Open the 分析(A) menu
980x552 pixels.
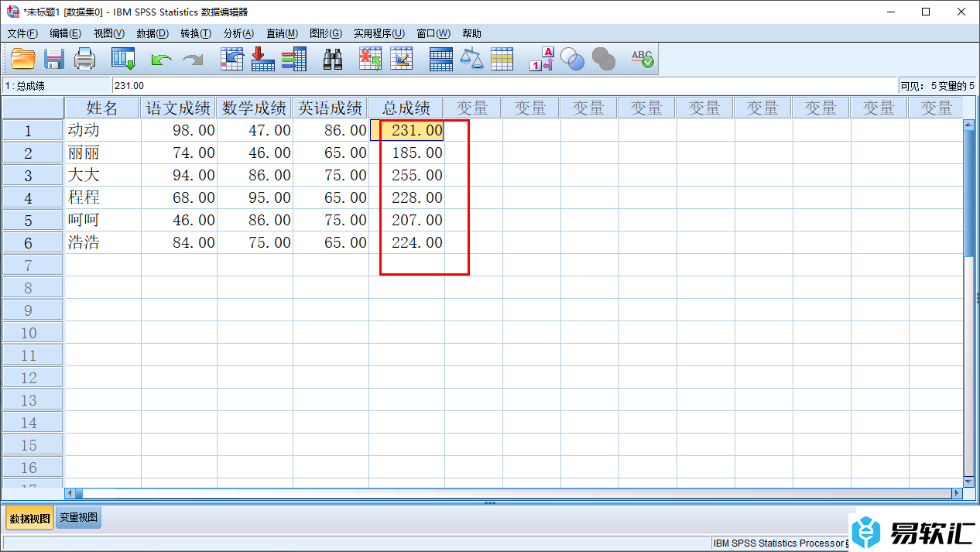click(x=238, y=33)
